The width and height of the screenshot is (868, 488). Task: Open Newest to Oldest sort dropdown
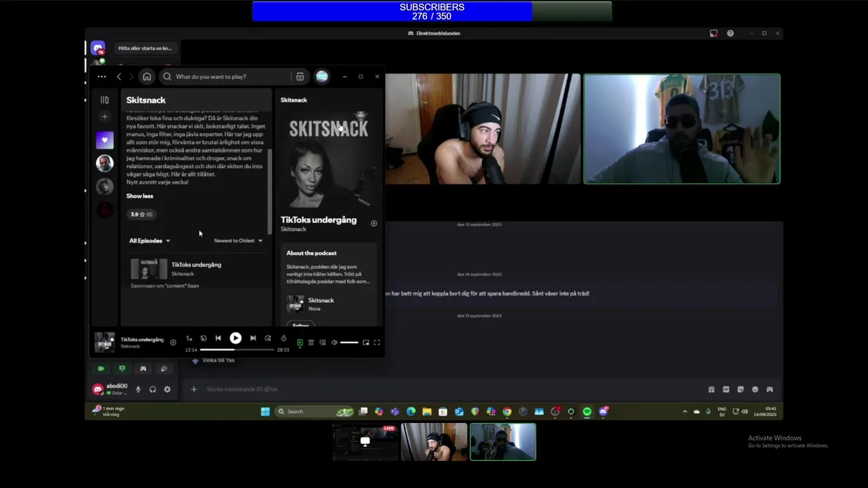click(238, 241)
